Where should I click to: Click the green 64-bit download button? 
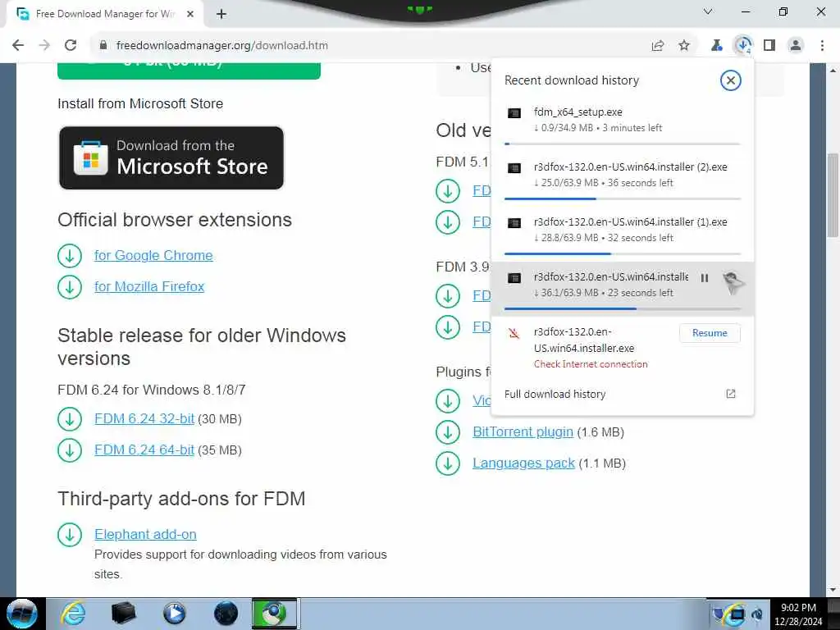189,71
